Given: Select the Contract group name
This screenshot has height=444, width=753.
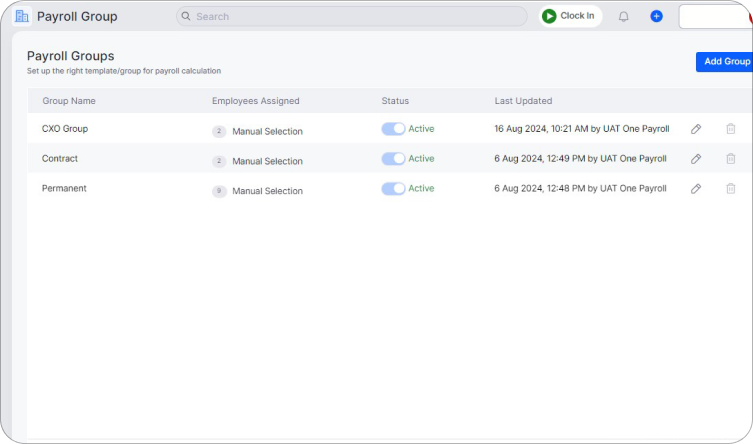Looking at the screenshot, I should 60,158.
